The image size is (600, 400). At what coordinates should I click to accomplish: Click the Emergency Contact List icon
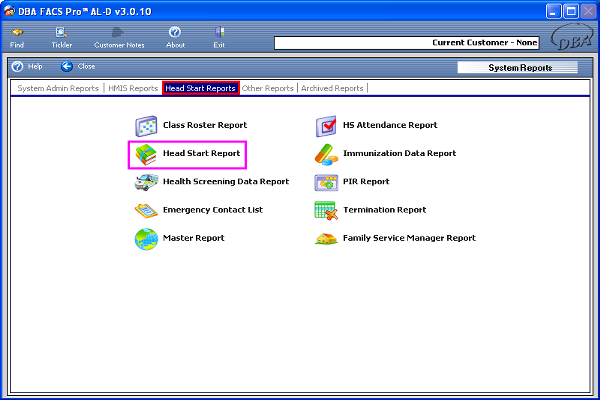147,210
